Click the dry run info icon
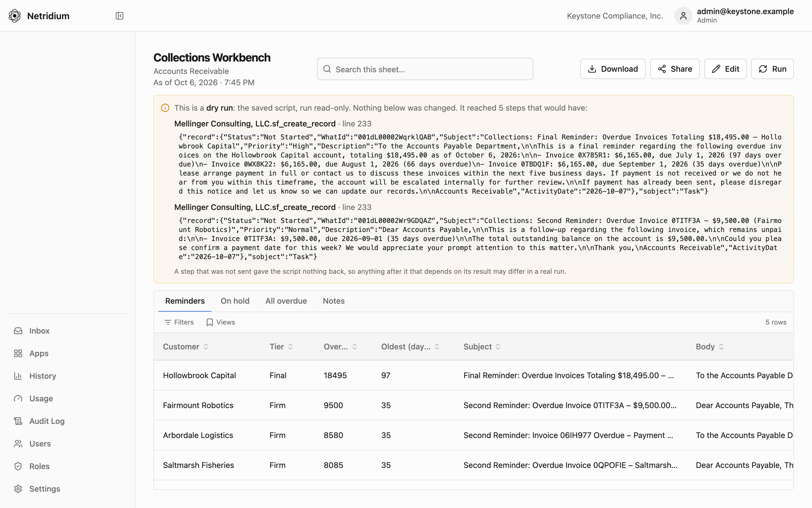Screen dimensions: 812x508 pos(165,108)
